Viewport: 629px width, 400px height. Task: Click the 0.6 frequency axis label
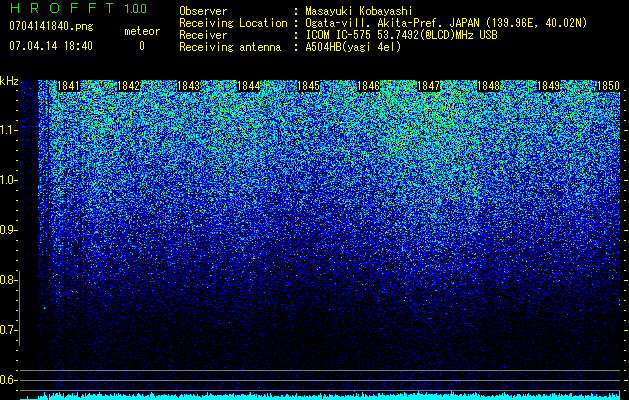click(8, 380)
